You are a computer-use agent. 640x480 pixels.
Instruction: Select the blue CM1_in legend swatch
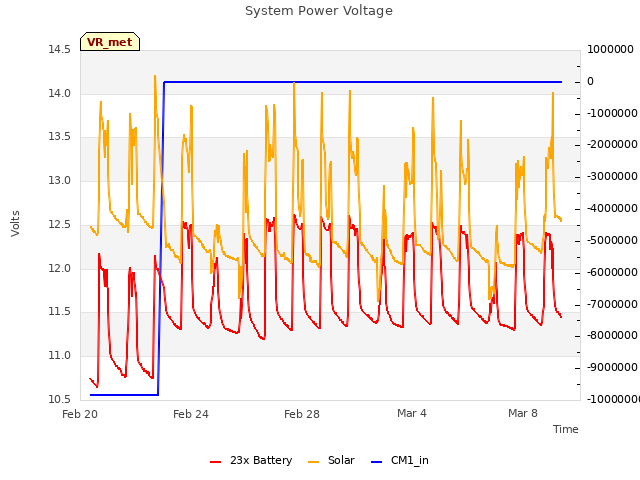coord(376,462)
